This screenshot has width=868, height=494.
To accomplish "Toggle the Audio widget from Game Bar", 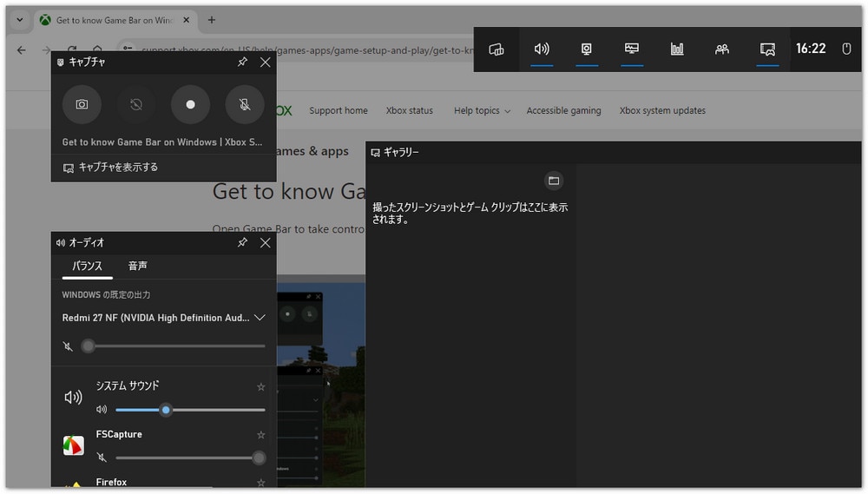I will (x=542, y=49).
